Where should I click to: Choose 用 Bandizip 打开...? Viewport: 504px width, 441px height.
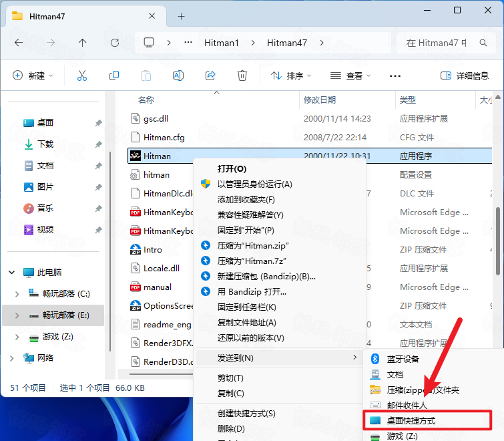[x=280, y=292]
